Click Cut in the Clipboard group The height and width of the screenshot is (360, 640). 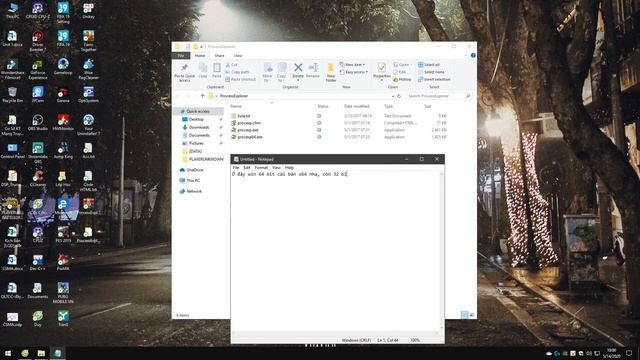(231, 65)
